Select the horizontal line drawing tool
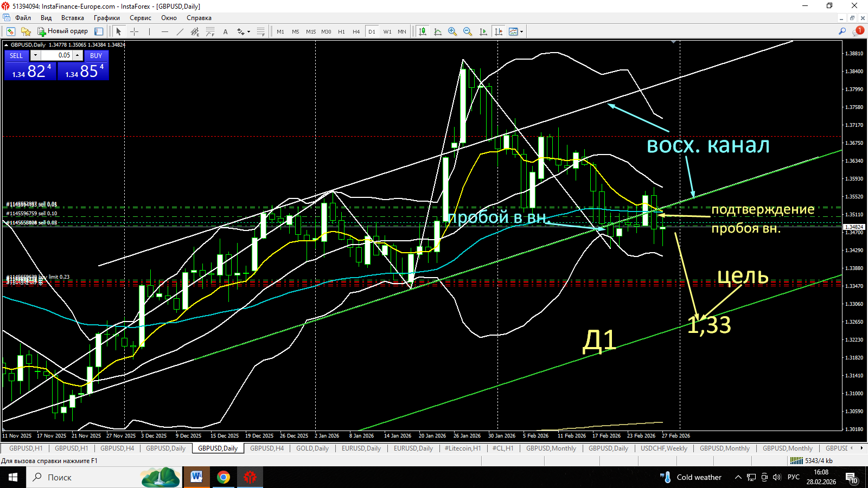This screenshot has height=488, width=868. pyautogui.click(x=164, y=31)
